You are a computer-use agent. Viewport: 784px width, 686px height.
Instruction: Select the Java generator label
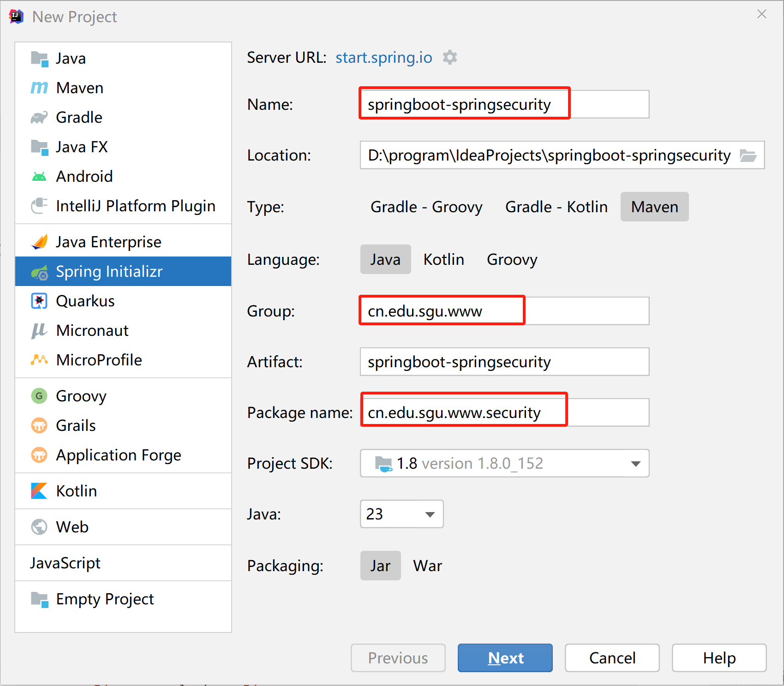click(71, 59)
